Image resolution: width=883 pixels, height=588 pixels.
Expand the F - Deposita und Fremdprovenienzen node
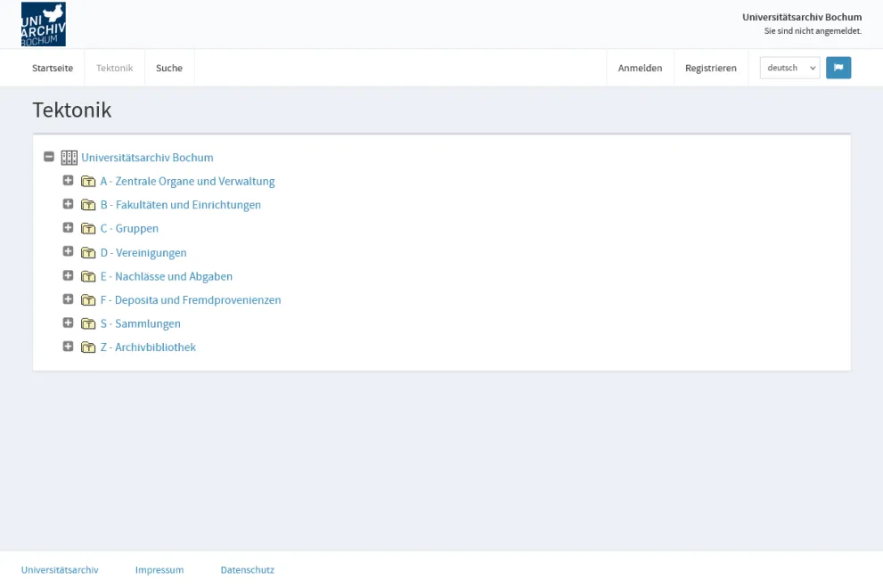coord(68,299)
